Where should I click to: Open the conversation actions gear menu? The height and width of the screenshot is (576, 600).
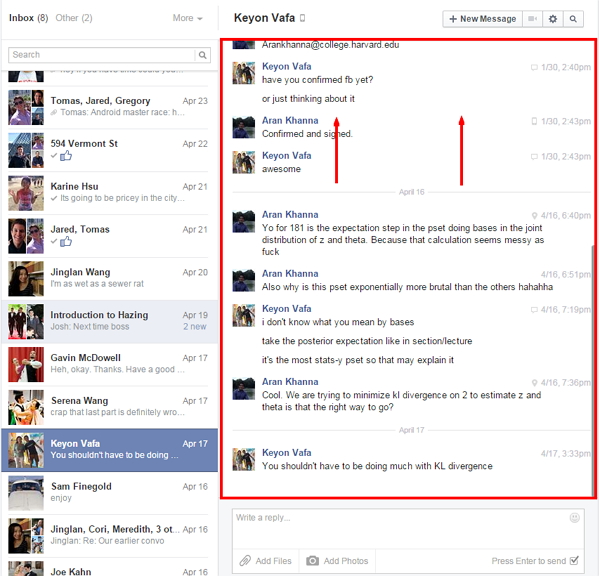coord(553,19)
